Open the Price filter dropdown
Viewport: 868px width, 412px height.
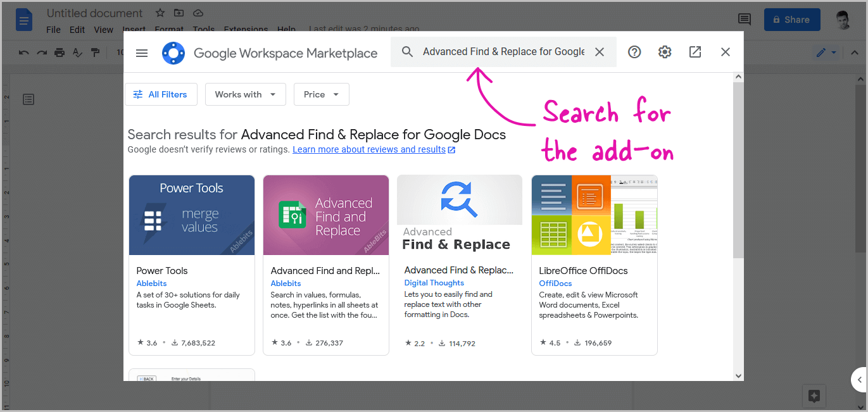(x=321, y=94)
